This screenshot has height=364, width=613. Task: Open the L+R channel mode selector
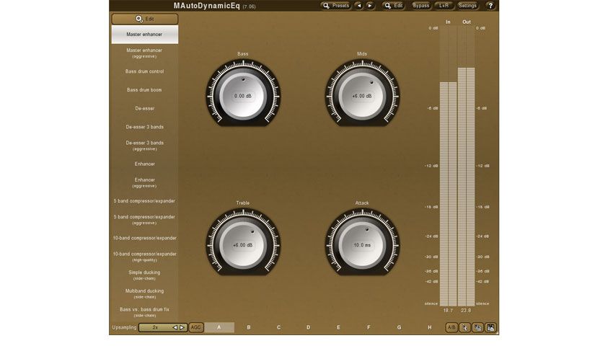click(444, 6)
